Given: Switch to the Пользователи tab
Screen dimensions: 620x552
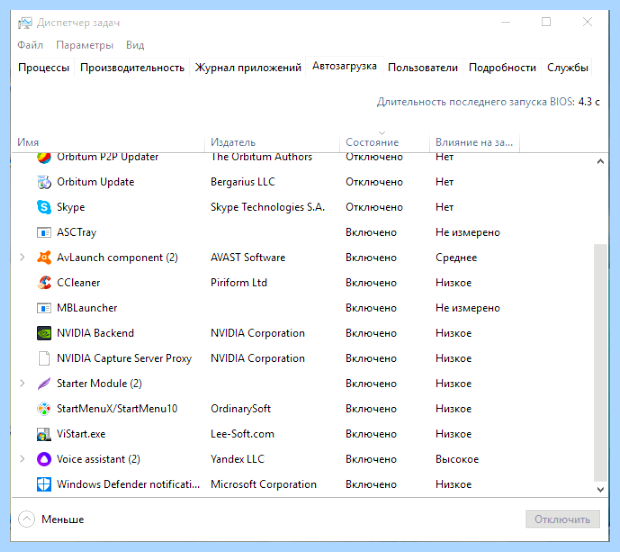Looking at the screenshot, I should (x=423, y=68).
